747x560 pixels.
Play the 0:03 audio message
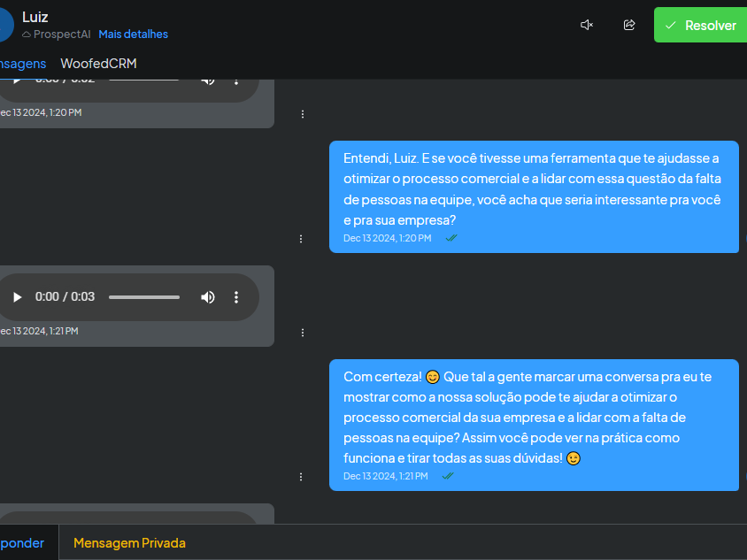[x=17, y=297]
